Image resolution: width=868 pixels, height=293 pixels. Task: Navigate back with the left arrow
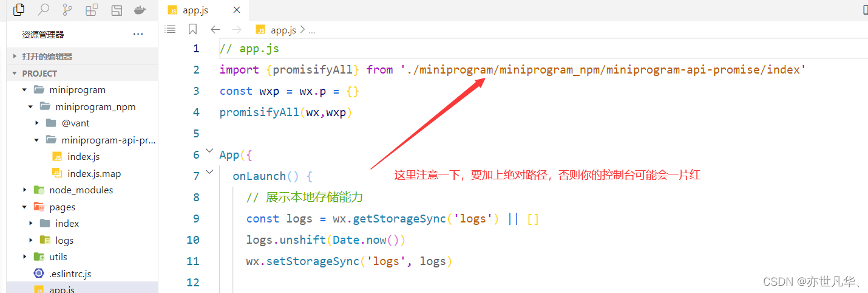coord(215,29)
